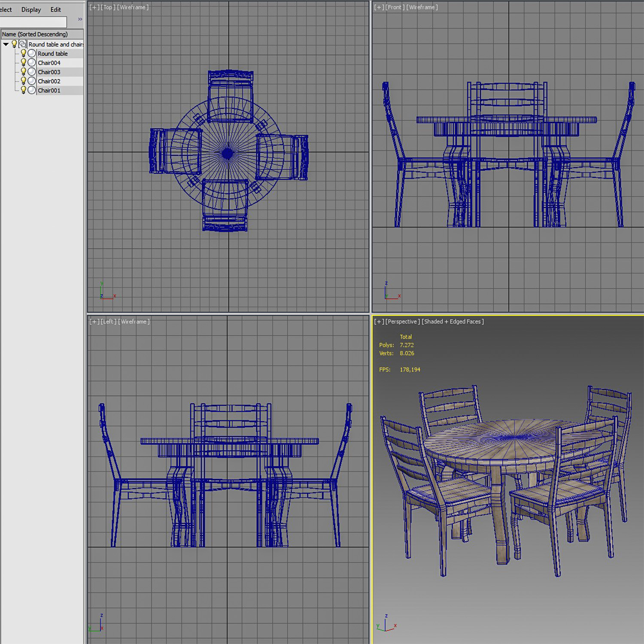Viewport: 644px width, 644px height.
Task: Open the Top viewport's [Wireframe] shading menu
Action: click(x=133, y=7)
